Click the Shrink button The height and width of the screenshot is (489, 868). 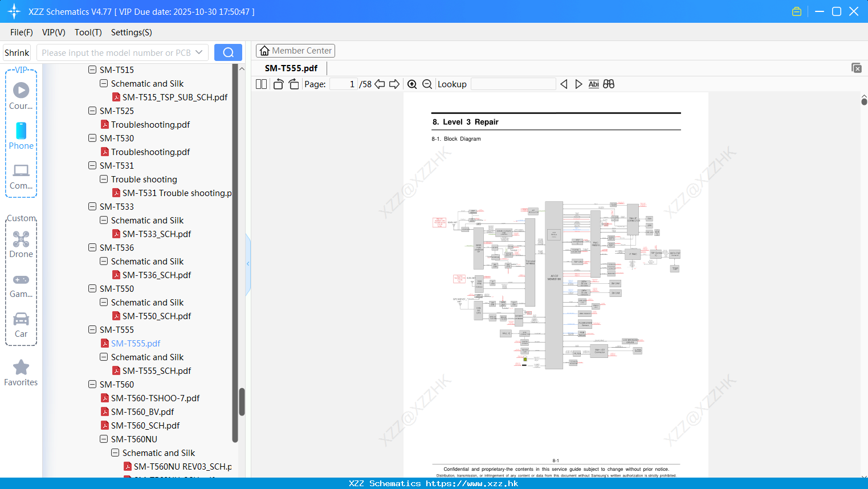pyautogui.click(x=17, y=52)
